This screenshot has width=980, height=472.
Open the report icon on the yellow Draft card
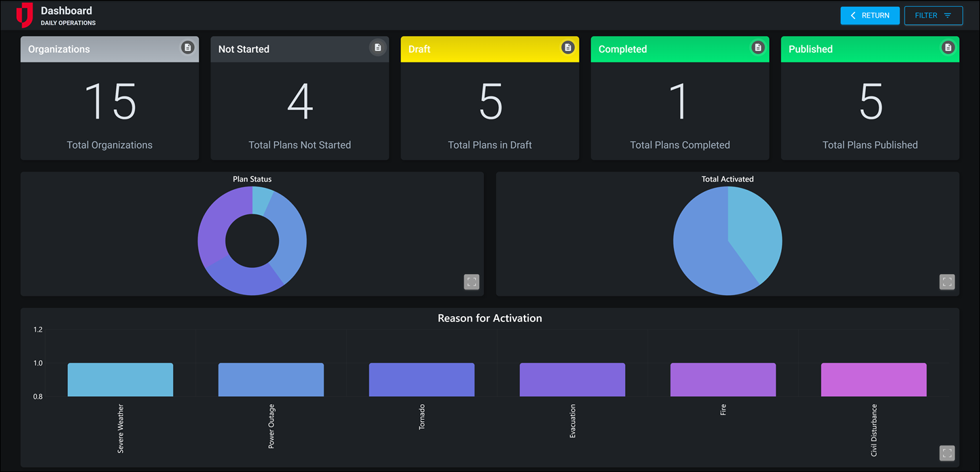tap(567, 47)
